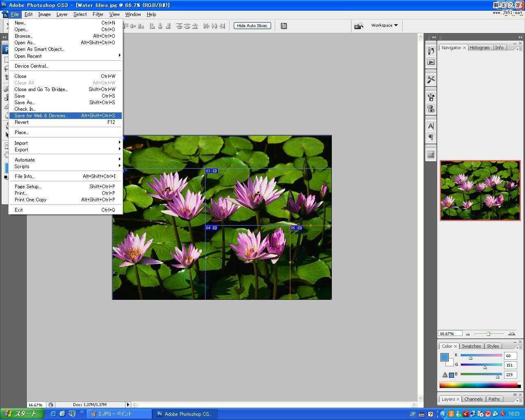This screenshot has height=420, width=525.
Task: Open the Layers panel options menu
Action: coord(519,400)
